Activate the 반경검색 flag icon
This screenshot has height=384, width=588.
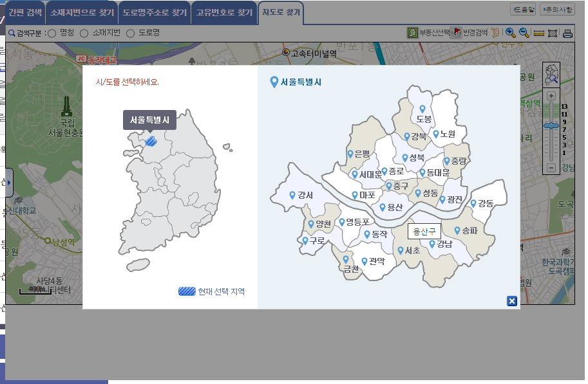click(x=457, y=33)
